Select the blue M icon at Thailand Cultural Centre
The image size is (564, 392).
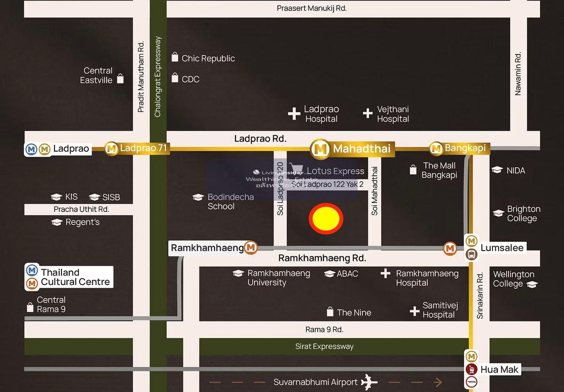[32, 270]
